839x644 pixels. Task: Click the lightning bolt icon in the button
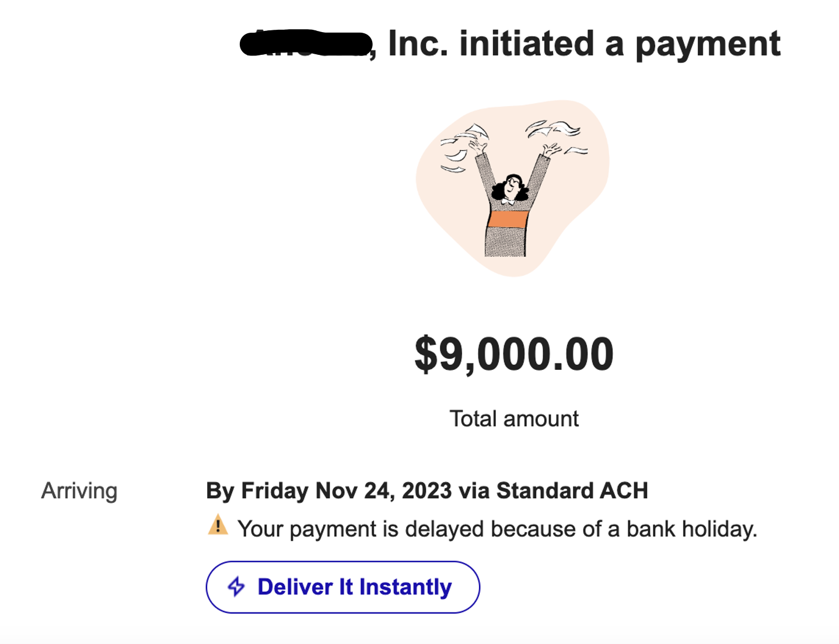(236, 586)
